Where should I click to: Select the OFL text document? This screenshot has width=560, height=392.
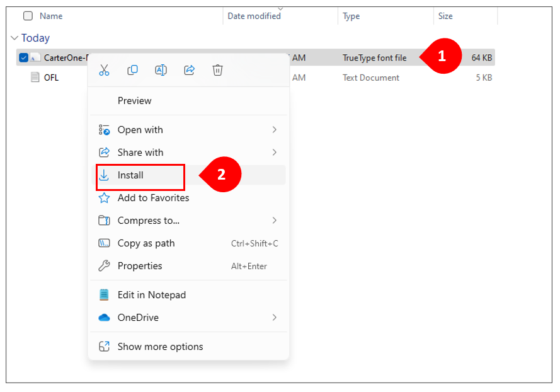click(51, 78)
